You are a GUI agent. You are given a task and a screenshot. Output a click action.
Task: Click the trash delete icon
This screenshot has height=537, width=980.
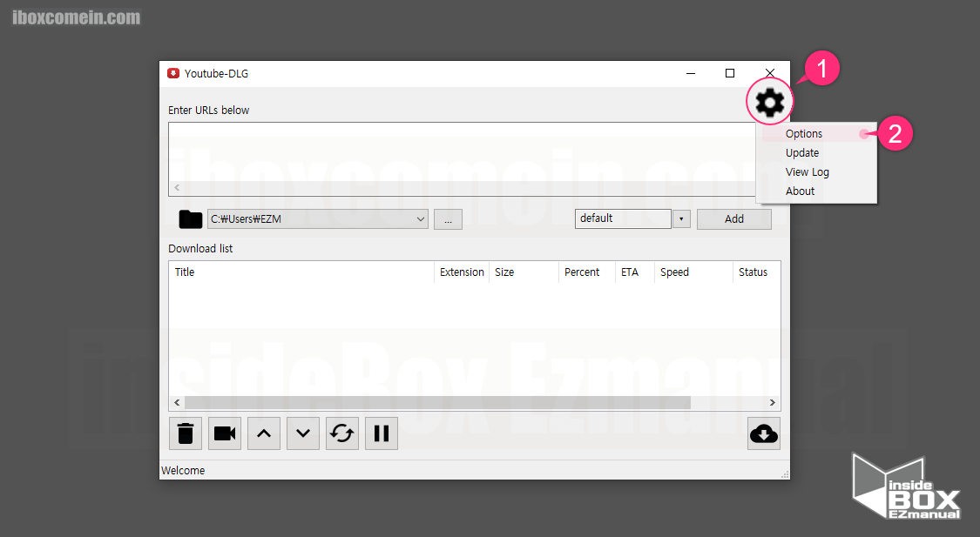click(x=186, y=433)
